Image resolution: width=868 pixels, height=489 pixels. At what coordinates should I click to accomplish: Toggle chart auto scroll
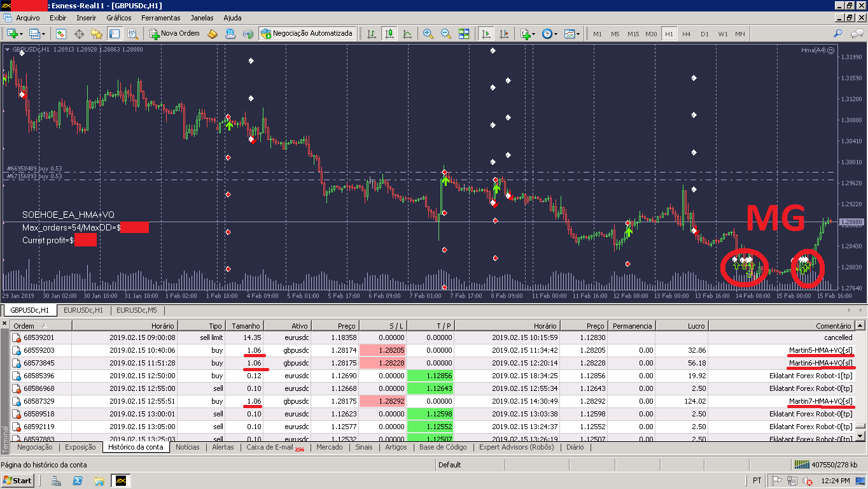[486, 34]
